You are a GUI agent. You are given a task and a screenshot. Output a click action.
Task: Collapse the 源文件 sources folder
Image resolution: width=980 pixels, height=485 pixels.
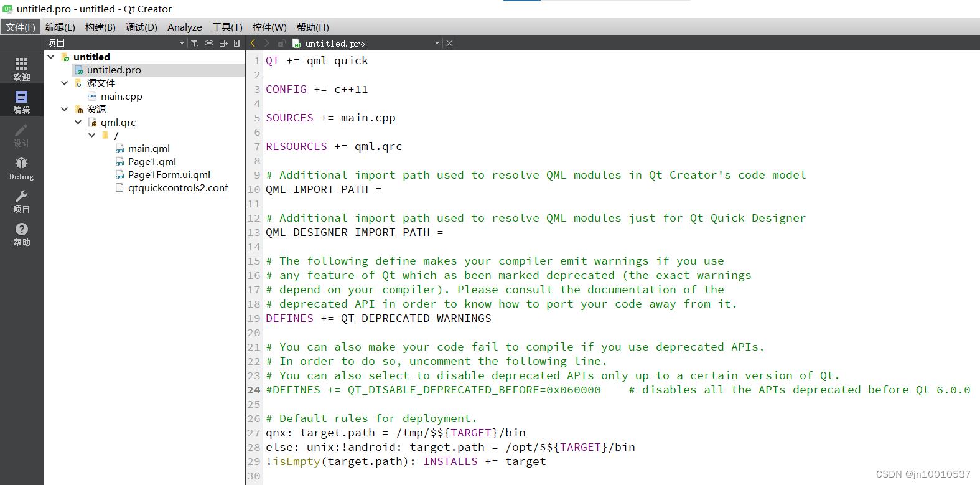pos(64,83)
